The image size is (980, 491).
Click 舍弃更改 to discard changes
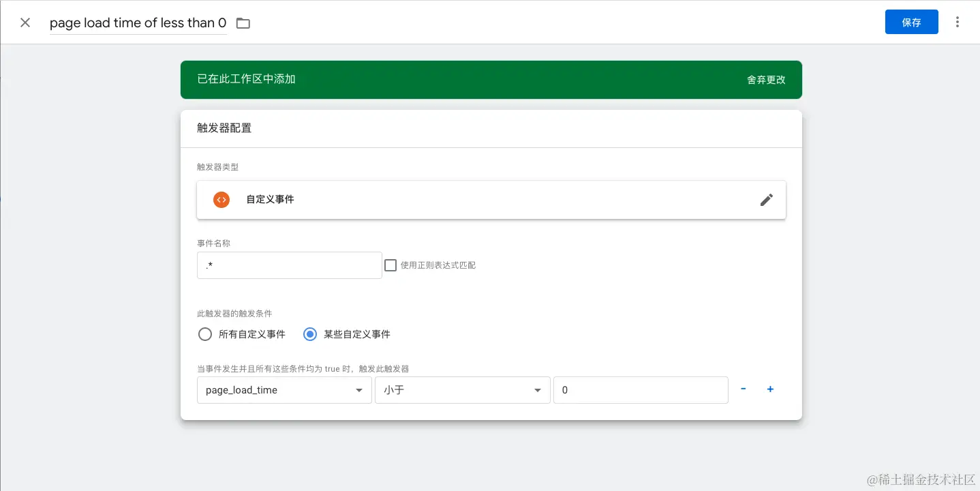click(x=766, y=79)
